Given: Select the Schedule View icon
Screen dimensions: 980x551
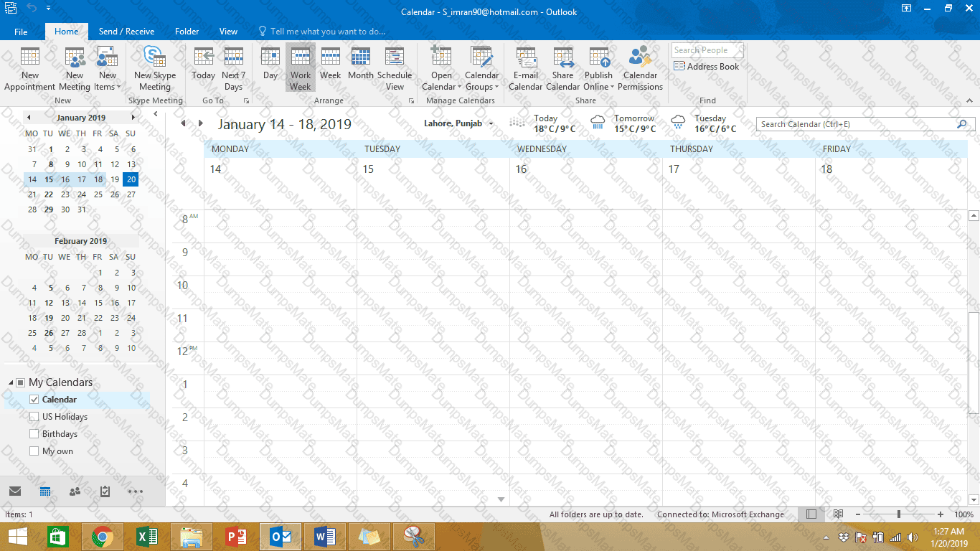Looking at the screenshot, I should point(395,69).
